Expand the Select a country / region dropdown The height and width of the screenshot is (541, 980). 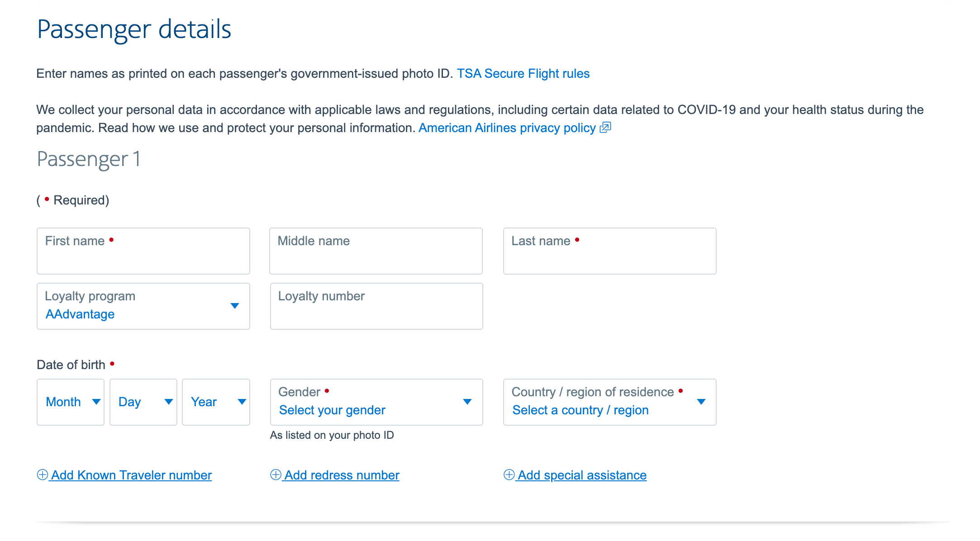click(x=580, y=410)
